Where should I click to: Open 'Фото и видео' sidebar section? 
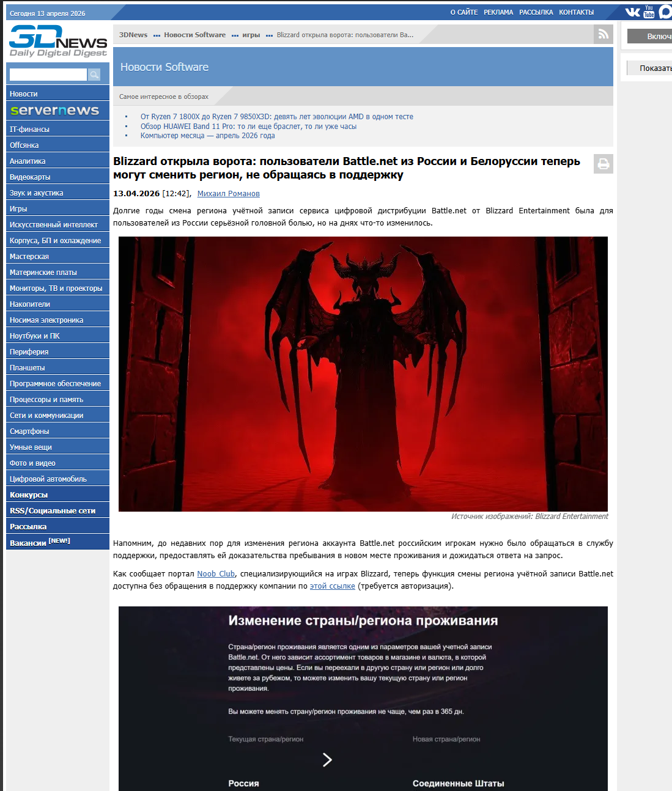[x=57, y=463]
